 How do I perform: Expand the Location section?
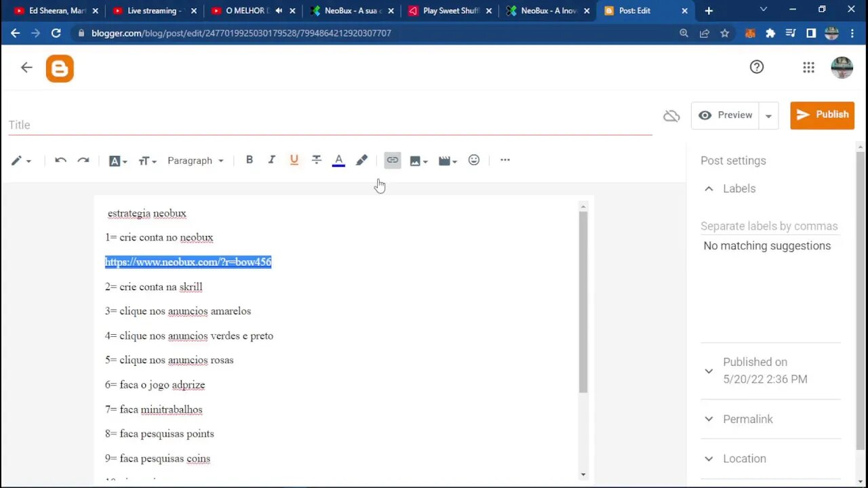coord(709,459)
